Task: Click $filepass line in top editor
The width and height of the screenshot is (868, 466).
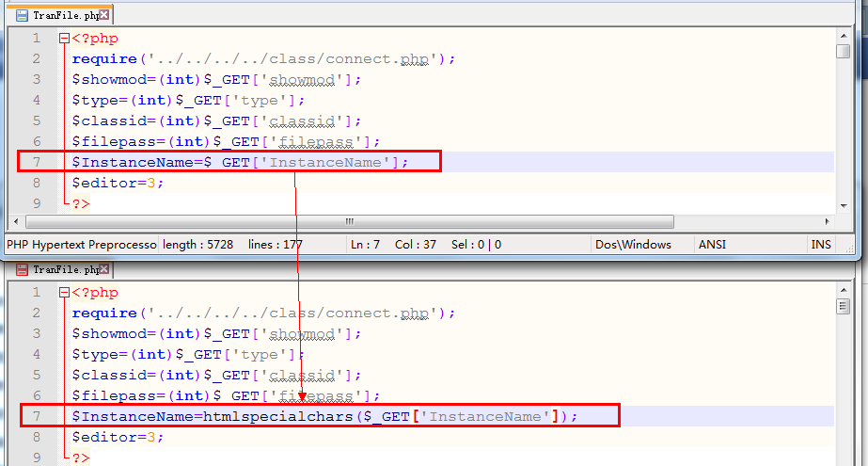Action: pos(226,142)
